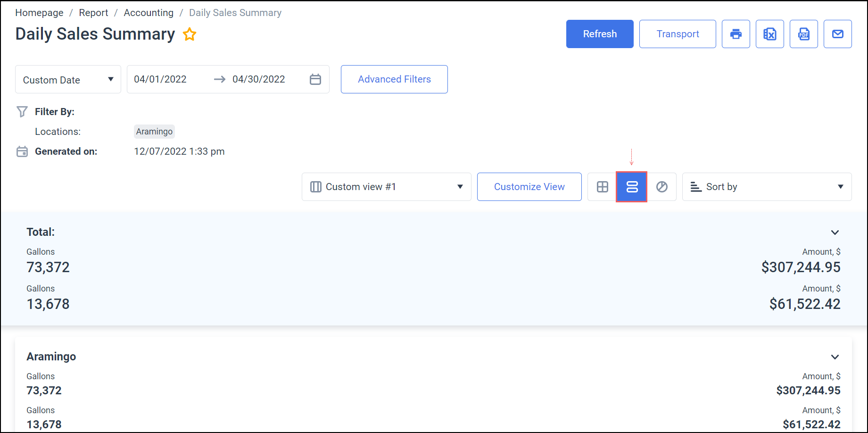Click the print report icon

[x=736, y=34]
